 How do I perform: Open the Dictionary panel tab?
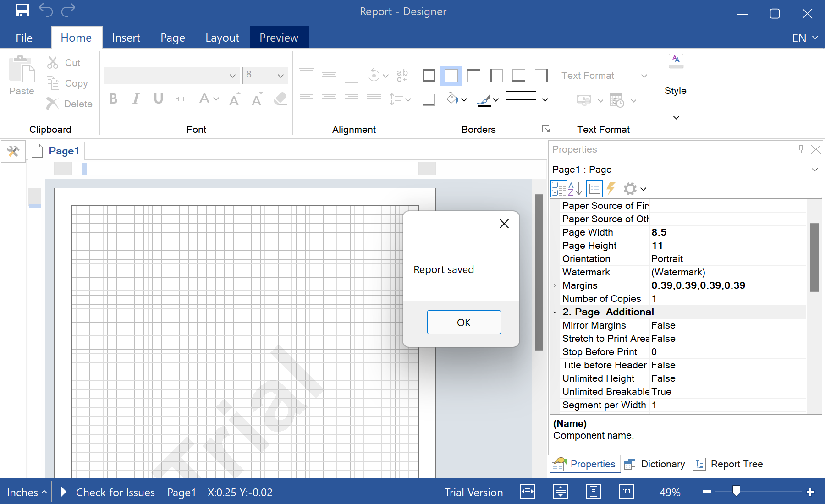655,464
